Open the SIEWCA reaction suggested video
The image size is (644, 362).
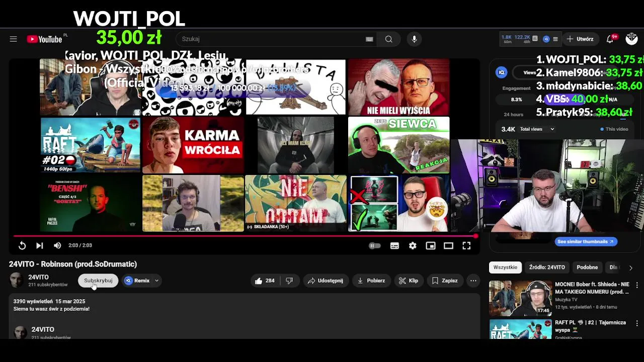coord(398,145)
